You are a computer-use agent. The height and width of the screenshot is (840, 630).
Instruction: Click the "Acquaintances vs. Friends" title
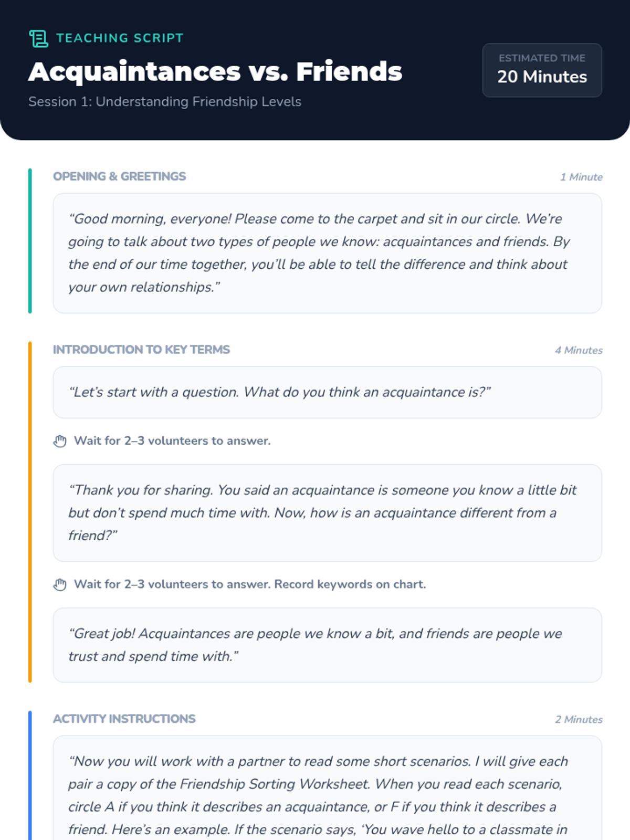pos(215,71)
